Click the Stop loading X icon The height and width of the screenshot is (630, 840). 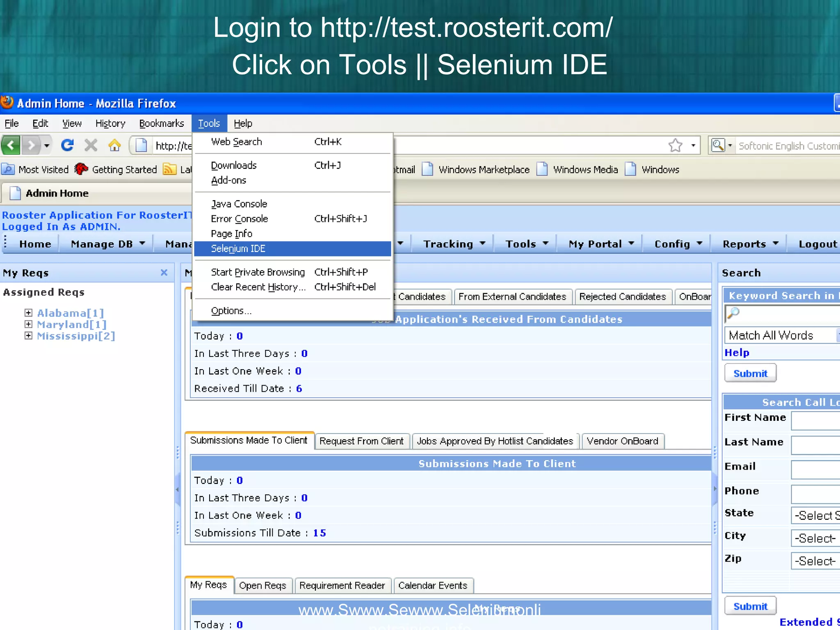point(91,145)
